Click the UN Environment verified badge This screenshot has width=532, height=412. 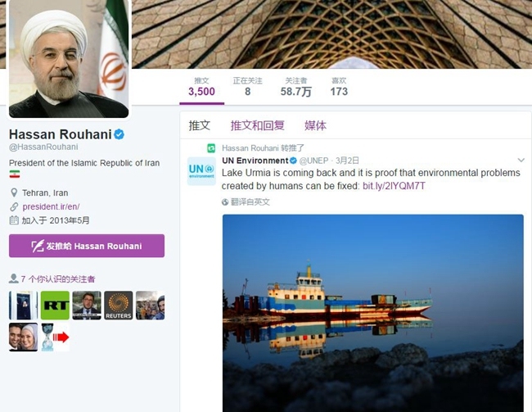pos(293,161)
